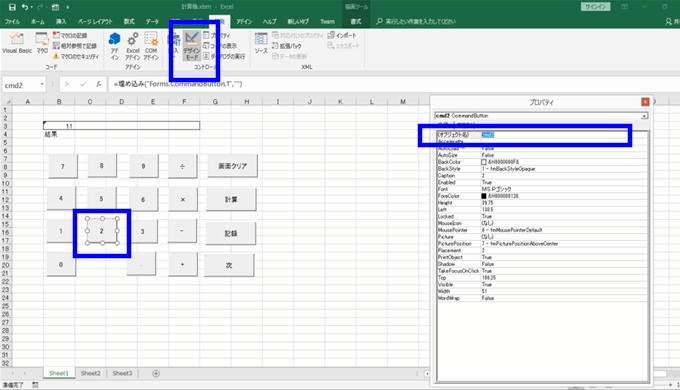
Task: Close the プロパティ window
Action: (645, 102)
